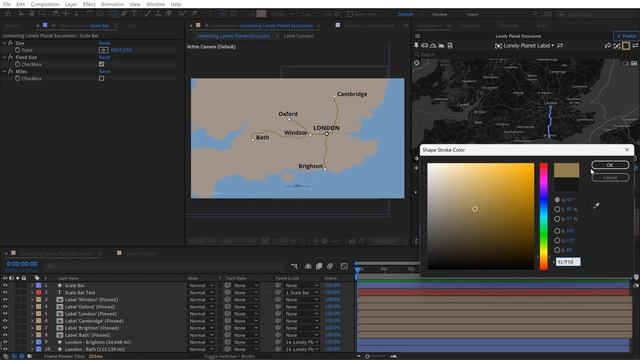Toggle stopwatch for Size Point property
Screen dimensions: 640x360
pyautogui.click(x=17, y=50)
